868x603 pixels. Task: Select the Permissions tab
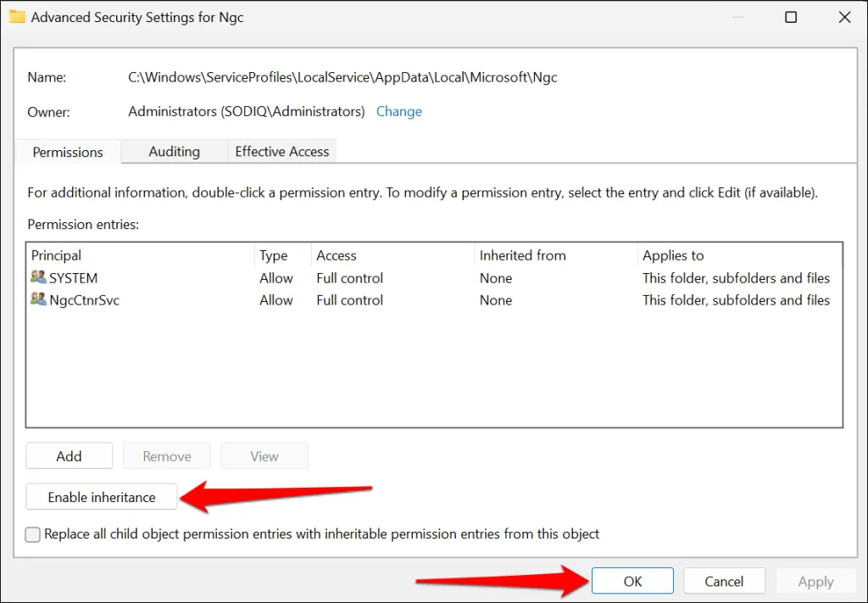pyautogui.click(x=68, y=153)
